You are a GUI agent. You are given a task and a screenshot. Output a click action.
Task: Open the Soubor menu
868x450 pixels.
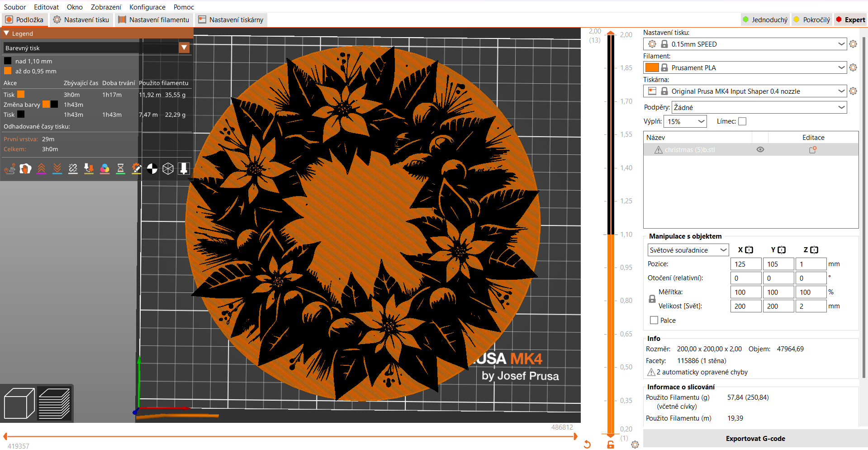pyautogui.click(x=15, y=7)
